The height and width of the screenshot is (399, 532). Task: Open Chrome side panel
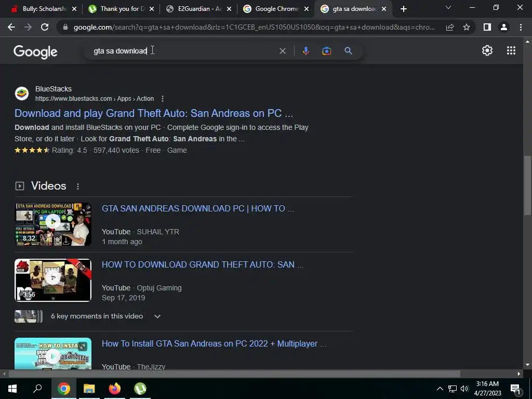(487, 27)
